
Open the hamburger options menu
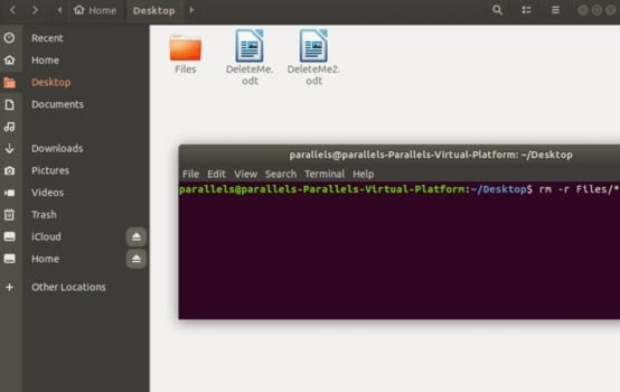(x=555, y=10)
